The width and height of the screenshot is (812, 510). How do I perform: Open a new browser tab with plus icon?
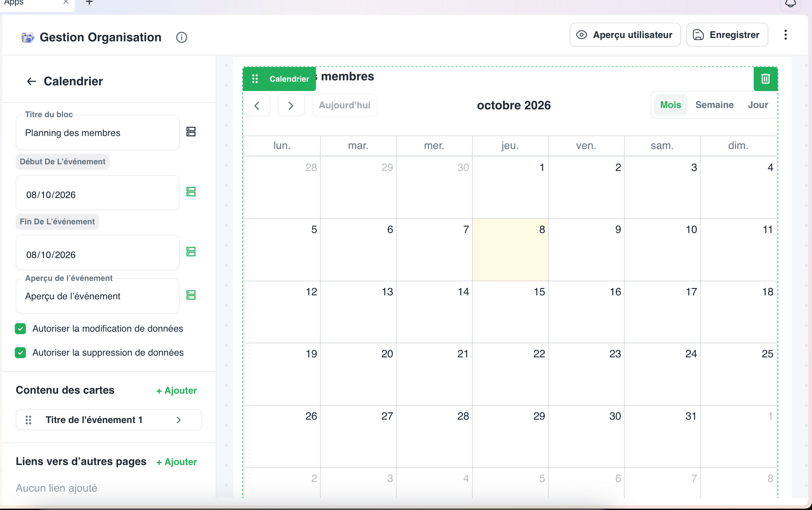[x=89, y=3]
